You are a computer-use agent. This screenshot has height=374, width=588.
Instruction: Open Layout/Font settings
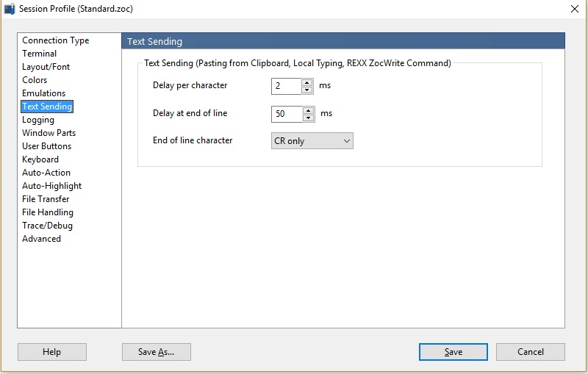pyautogui.click(x=46, y=67)
